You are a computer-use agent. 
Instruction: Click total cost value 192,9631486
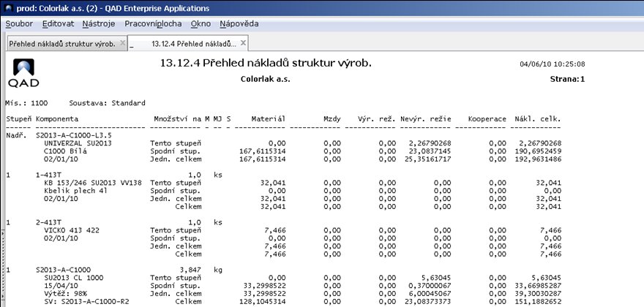click(x=538, y=159)
